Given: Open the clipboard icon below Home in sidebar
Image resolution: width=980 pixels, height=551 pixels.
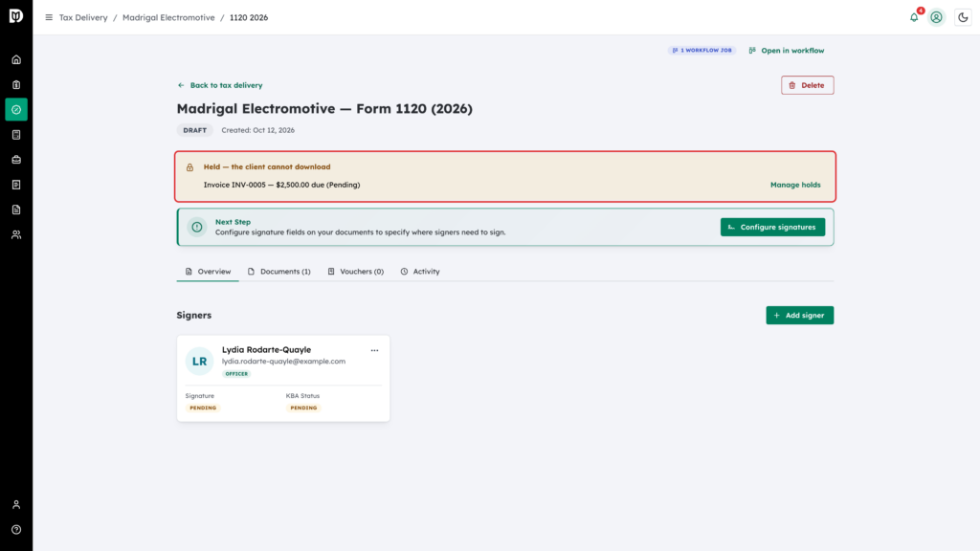Looking at the screenshot, I should click(x=16, y=85).
